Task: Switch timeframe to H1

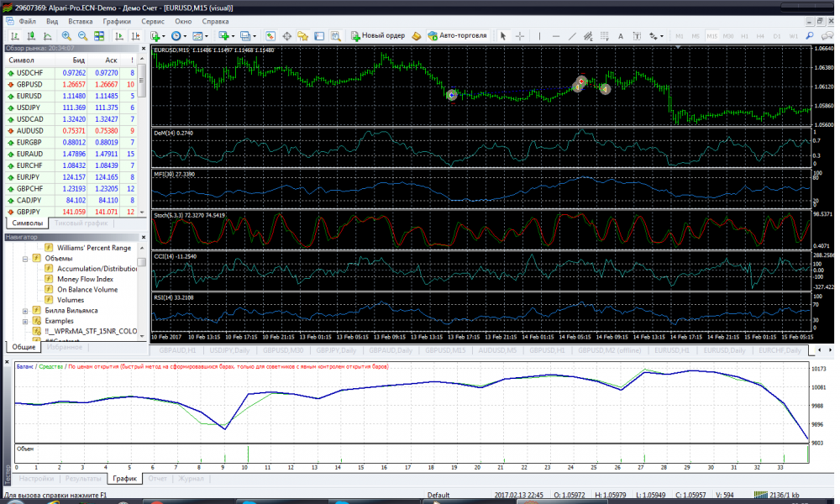Action: coord(744,36)
